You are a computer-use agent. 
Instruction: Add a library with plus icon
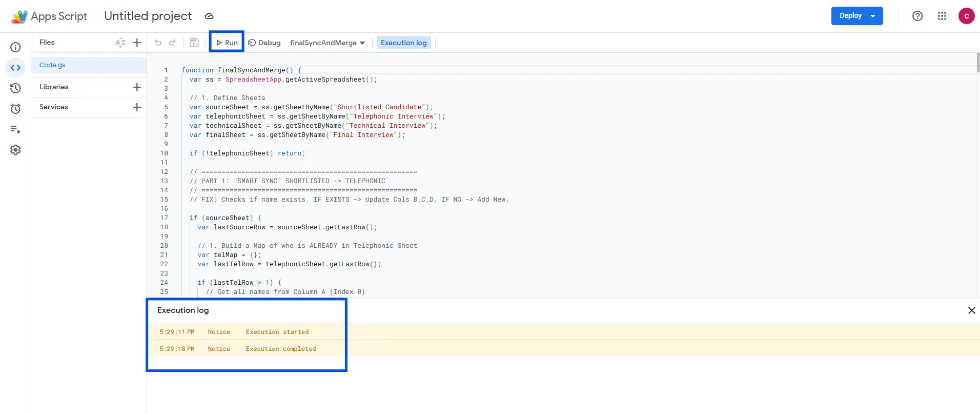coord(137,87)
